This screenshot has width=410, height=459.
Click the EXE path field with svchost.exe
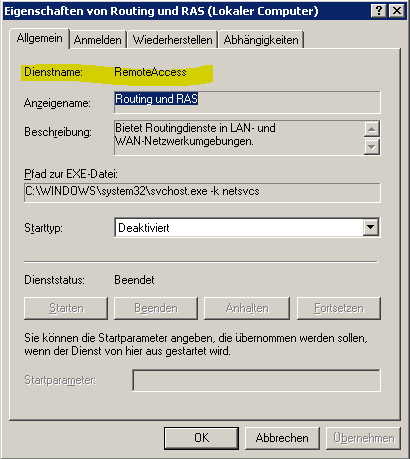click(x=202, y=192)
